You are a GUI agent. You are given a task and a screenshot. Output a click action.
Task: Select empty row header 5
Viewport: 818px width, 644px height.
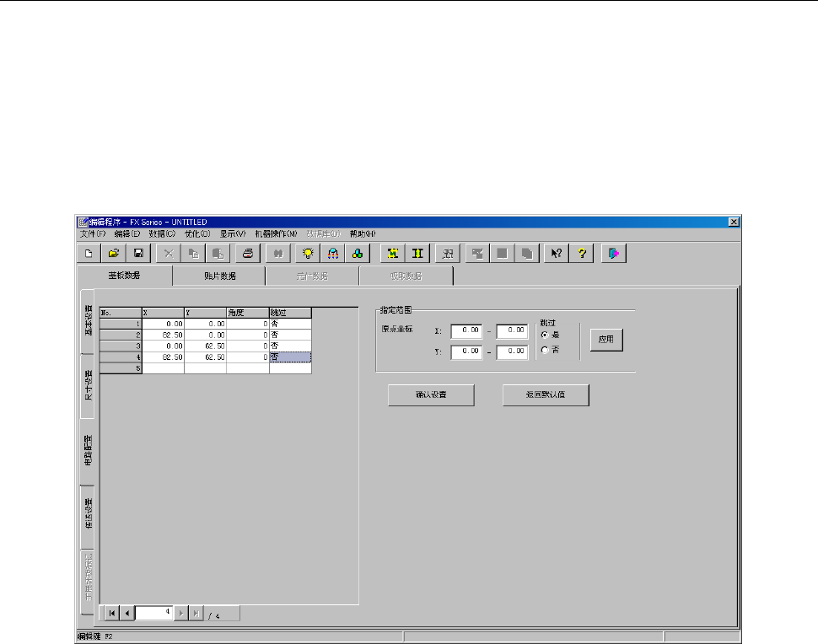pyautogui.click(x=121, y=368)
